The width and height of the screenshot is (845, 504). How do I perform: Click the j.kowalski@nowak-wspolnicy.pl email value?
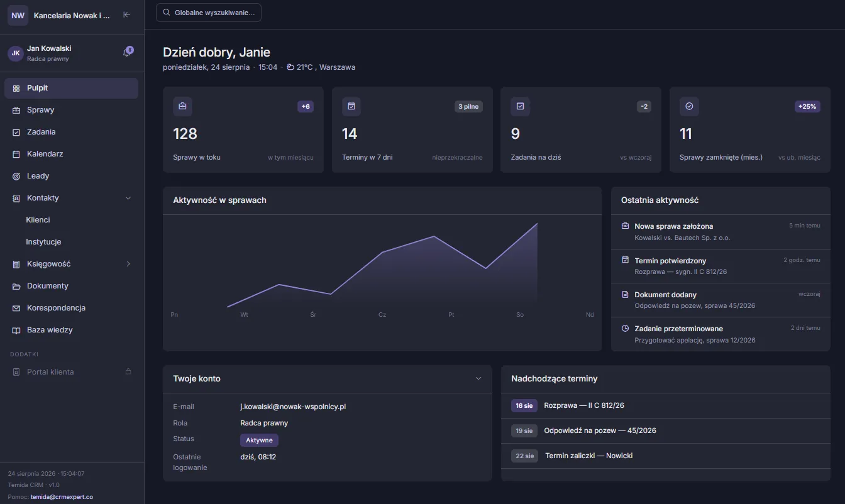point(293,407)
